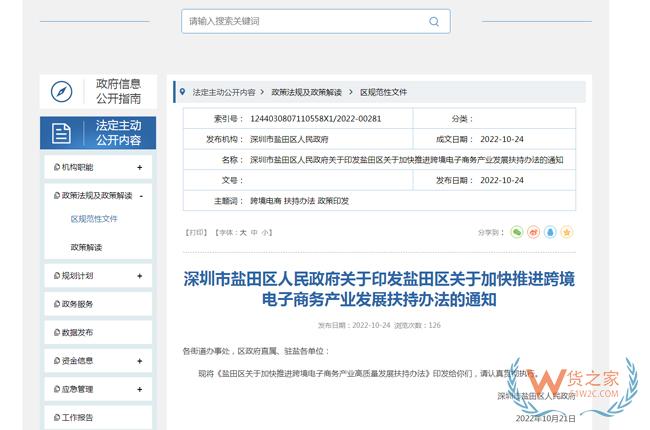This screenshot has height=430, width=650.
Task: Click the 工作报告 item icon
Action: [57, 417]
